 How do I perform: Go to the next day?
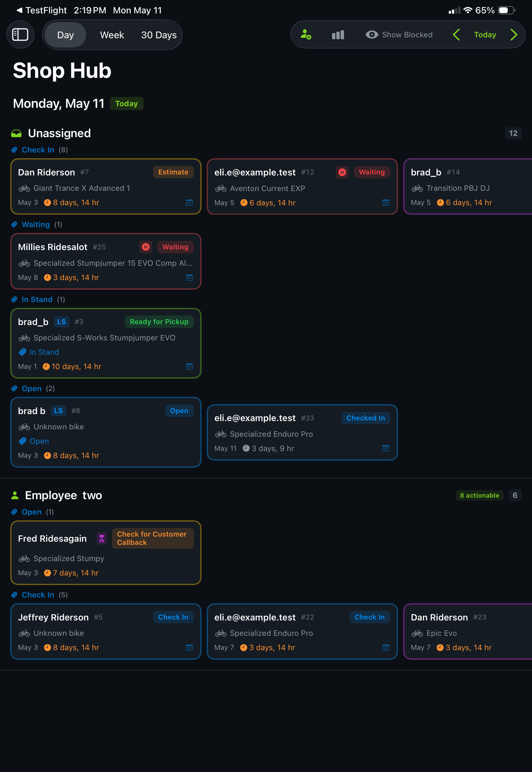point(514,35)
